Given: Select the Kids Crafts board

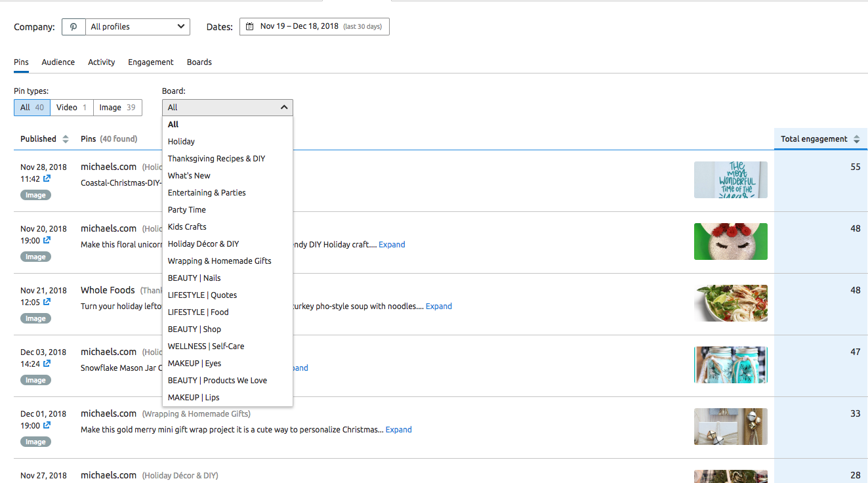Looking at the screenshot, I should 228,227.
